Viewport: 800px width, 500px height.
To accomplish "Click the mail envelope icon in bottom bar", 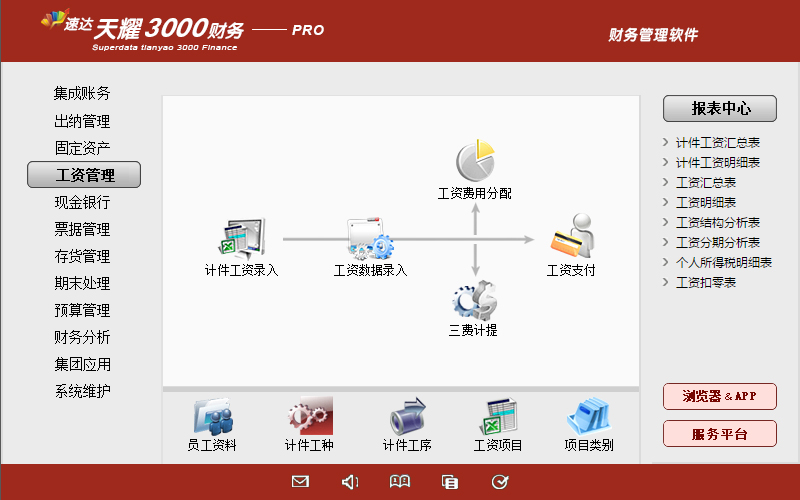I will 300,481.
